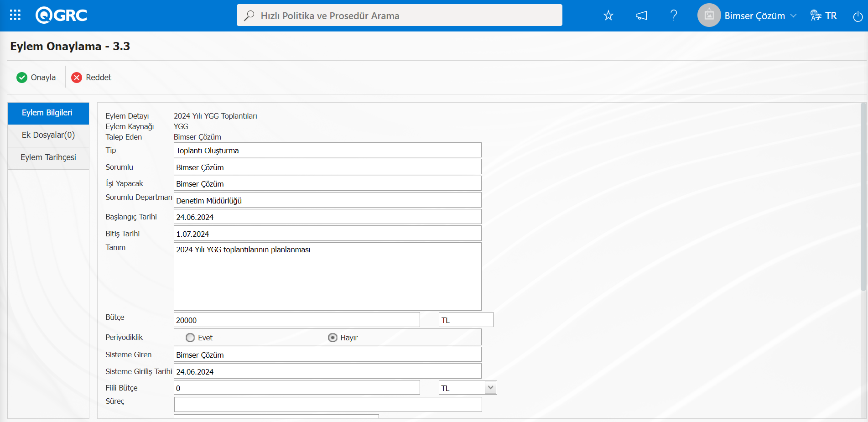Open announcements megaphone icon
This screenshot has height=422, width=868.
(641, 16)
